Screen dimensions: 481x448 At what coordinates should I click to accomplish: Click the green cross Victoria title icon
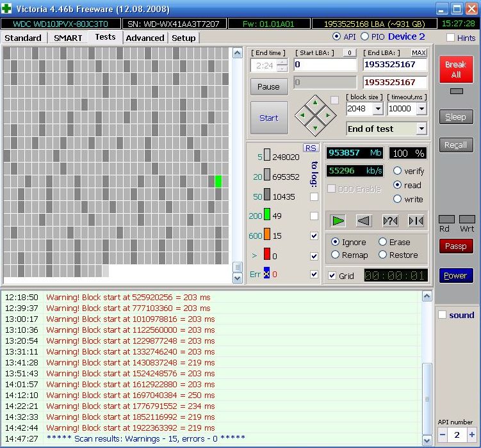[x=6, y=8]
